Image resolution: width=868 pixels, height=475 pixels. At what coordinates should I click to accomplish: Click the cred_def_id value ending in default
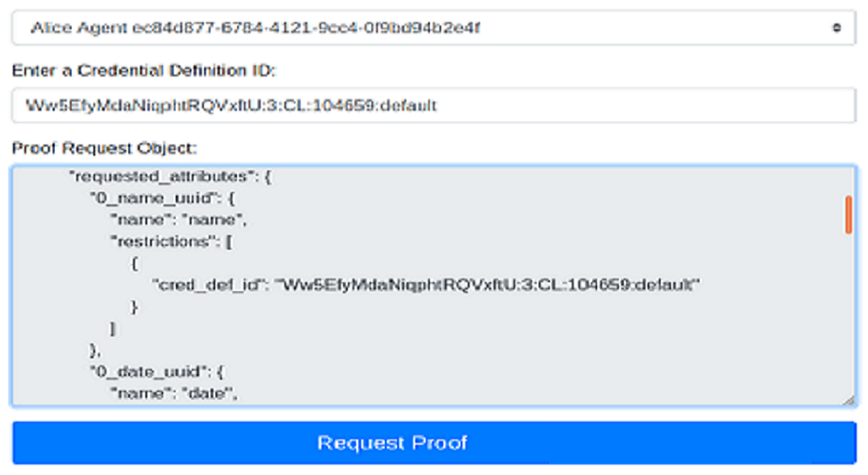[488, 285]
